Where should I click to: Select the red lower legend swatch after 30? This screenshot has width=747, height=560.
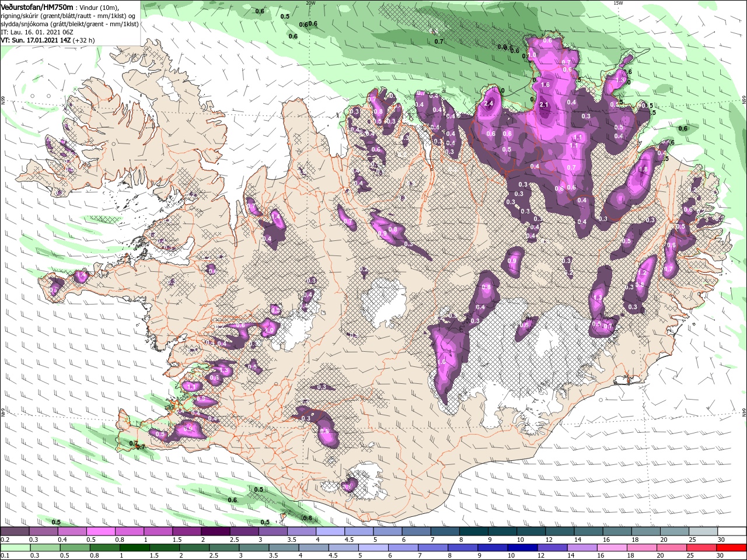(732, 548)
